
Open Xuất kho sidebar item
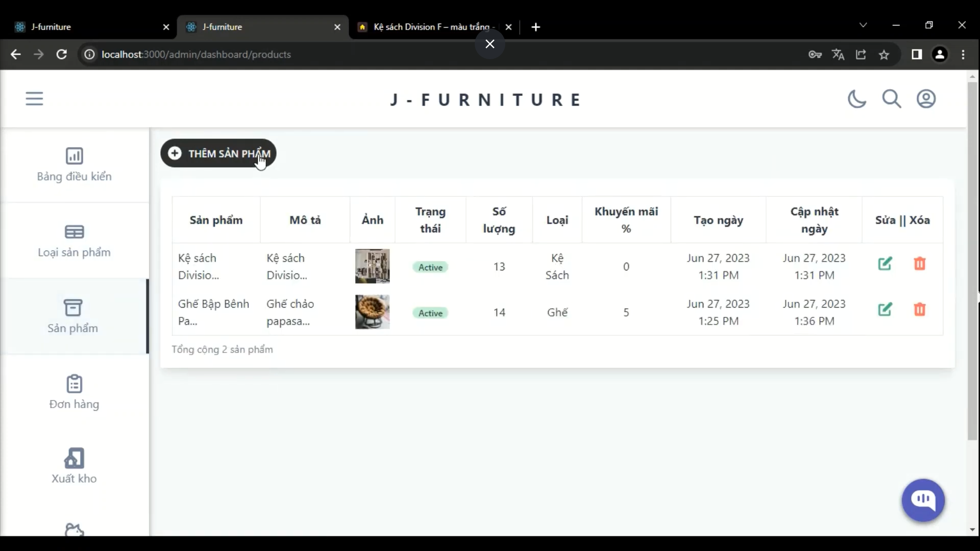pyautogui.click(x=74, y=466)
